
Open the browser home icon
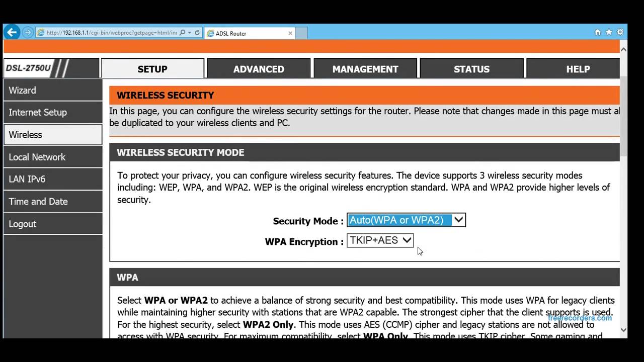tap(598, 32)
